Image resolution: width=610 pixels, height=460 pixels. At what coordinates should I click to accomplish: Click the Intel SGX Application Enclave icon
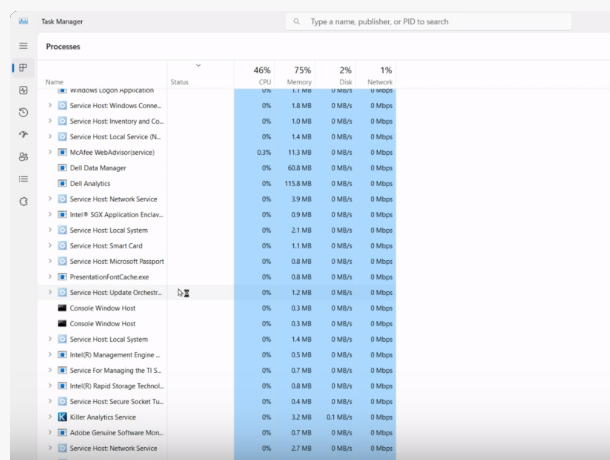(62, 214)
